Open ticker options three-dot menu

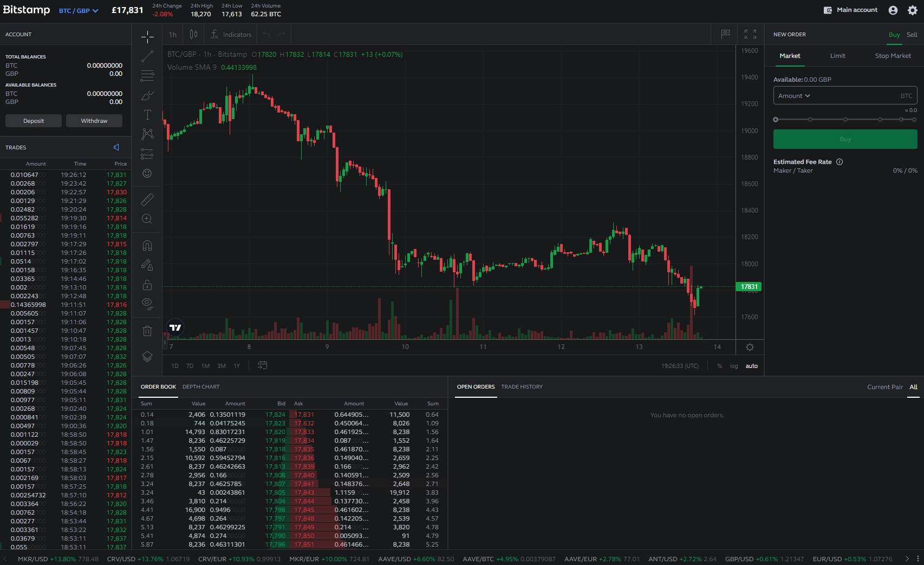point(918,559)
